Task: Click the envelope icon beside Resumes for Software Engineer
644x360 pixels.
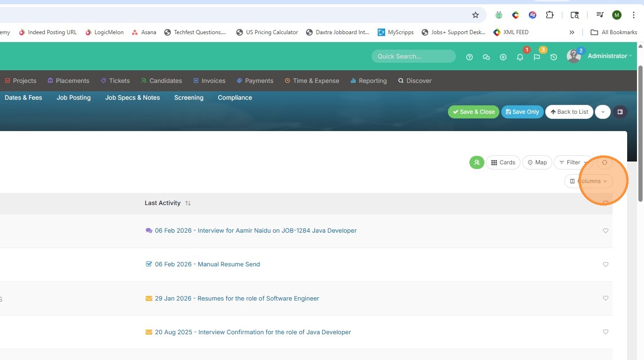Action: pyautogui.click(x=149, y=298)
